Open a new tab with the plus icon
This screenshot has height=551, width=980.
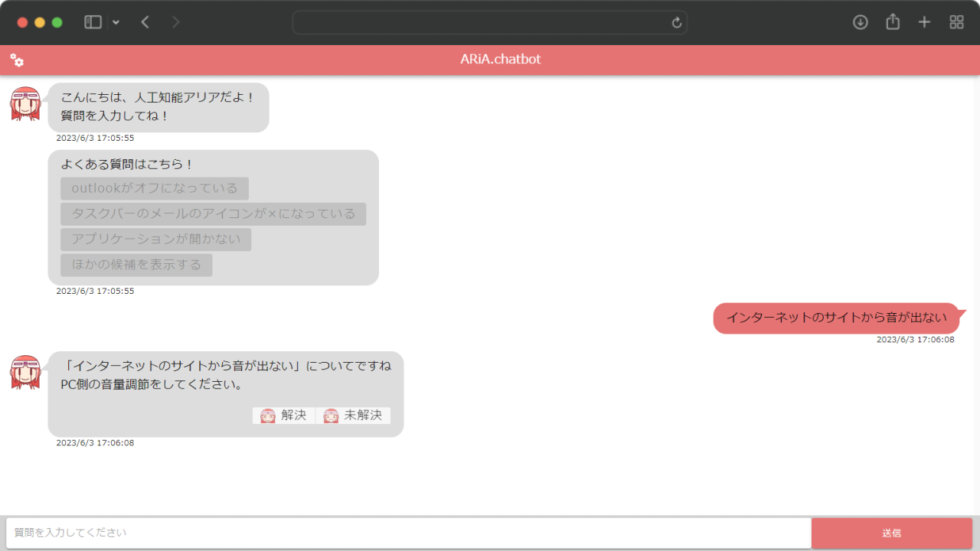(924, 22)
